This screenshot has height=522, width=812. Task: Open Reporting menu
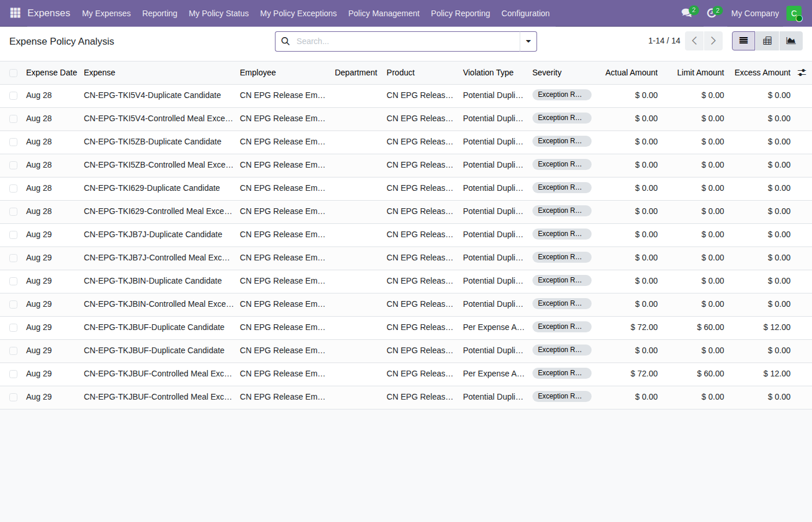point(159,13)
